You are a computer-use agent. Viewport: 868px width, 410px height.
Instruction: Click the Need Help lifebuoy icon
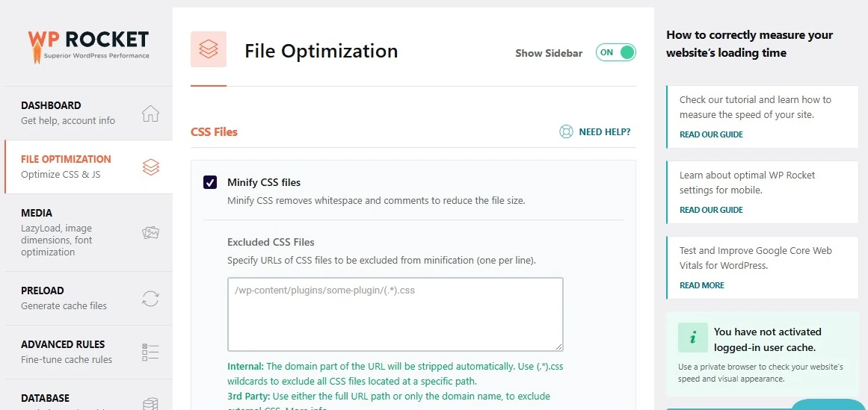tap(566, 131)
